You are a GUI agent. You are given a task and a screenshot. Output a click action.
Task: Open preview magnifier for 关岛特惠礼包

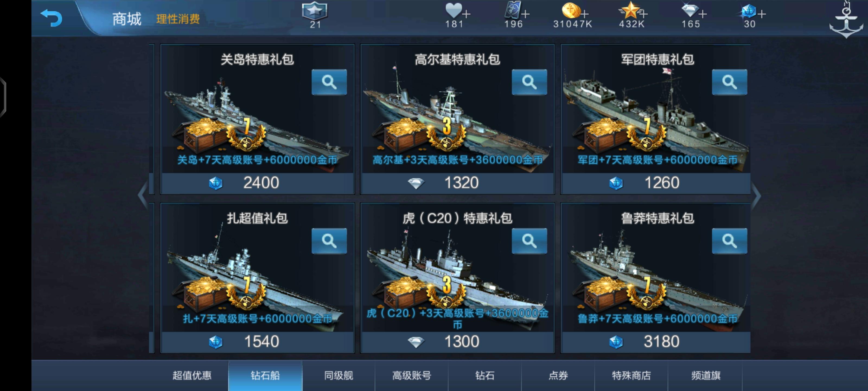tap(329, 82)
